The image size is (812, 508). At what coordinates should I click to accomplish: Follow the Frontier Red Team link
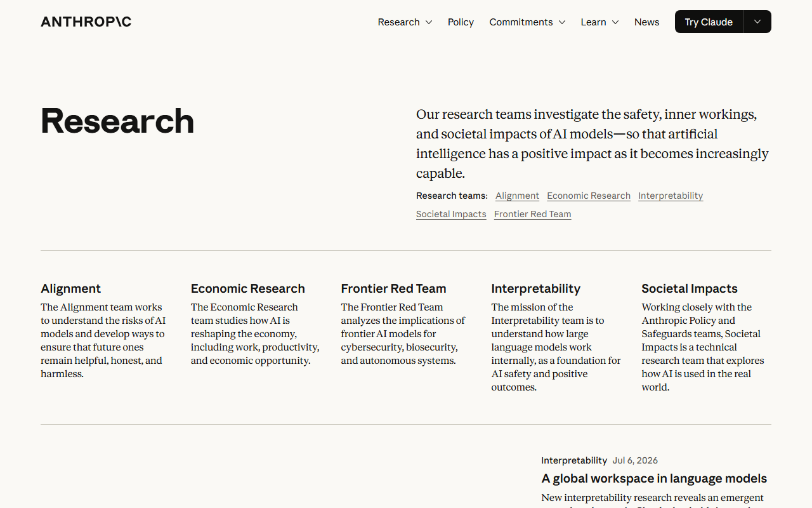pos(532,214)
